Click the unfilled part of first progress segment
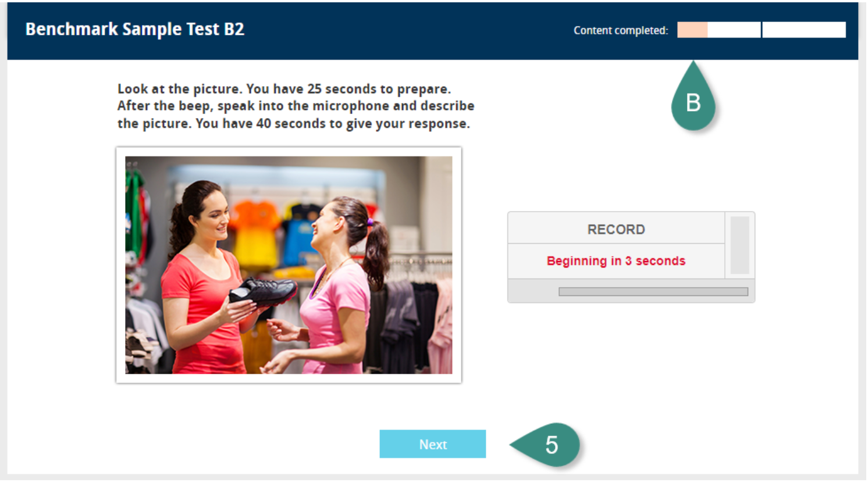 (734, 30)
